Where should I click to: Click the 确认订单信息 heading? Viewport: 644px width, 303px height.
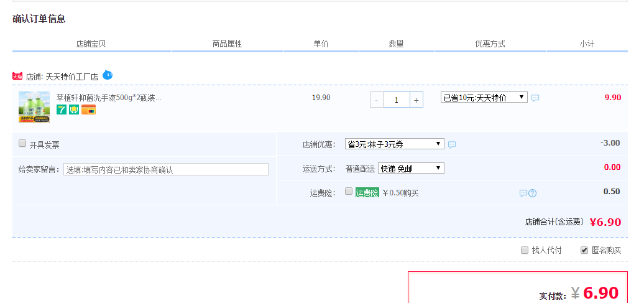pyautogui.click(x=39, y=19)
